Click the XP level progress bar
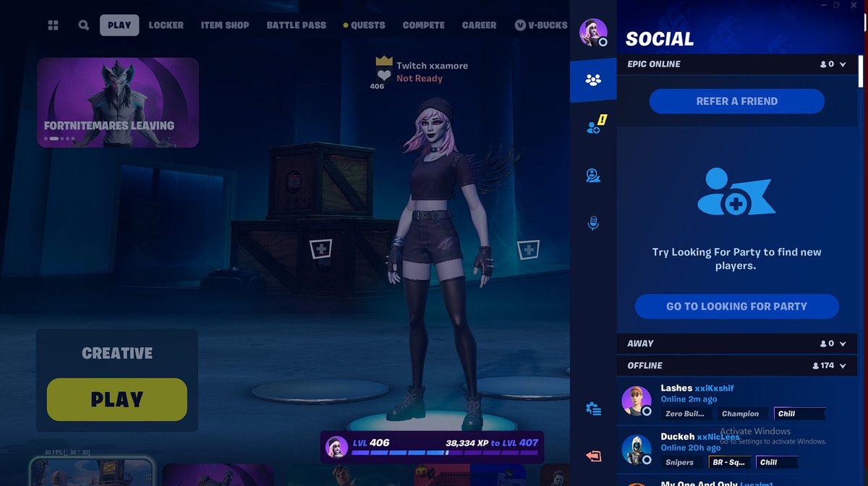The width and height of the screenshot is (868, 486). click(445, 453)
